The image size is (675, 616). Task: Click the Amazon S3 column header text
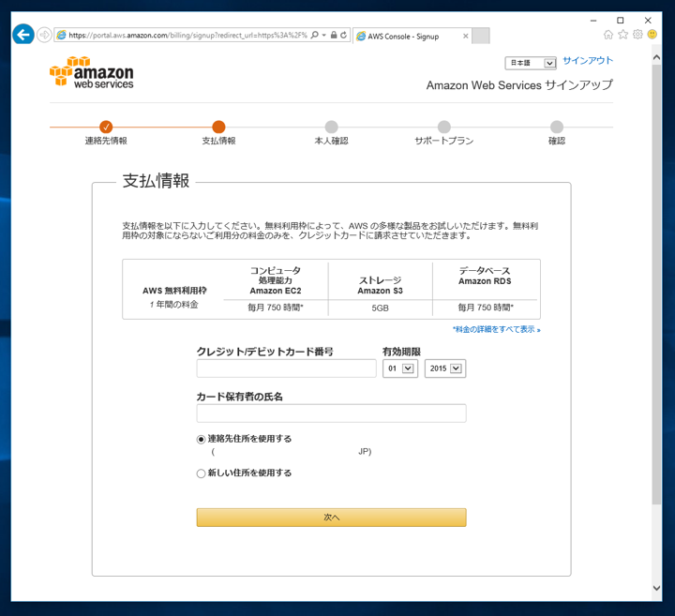click(380, 291)
